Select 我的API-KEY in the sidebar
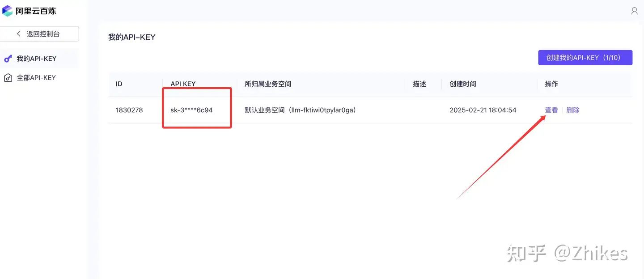Image resolution: width=644 pixels, height=279 pixels. pyautogui.click(x=39, y=59)
